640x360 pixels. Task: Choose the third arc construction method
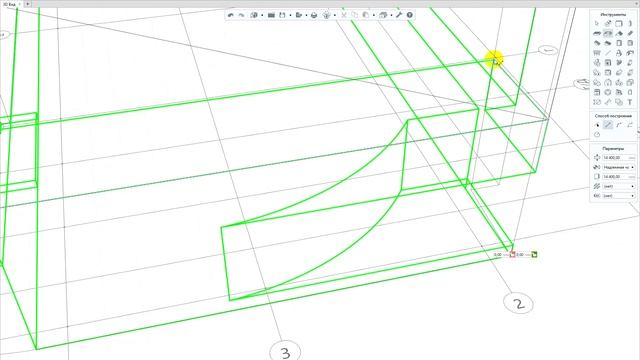coord(619,125)
